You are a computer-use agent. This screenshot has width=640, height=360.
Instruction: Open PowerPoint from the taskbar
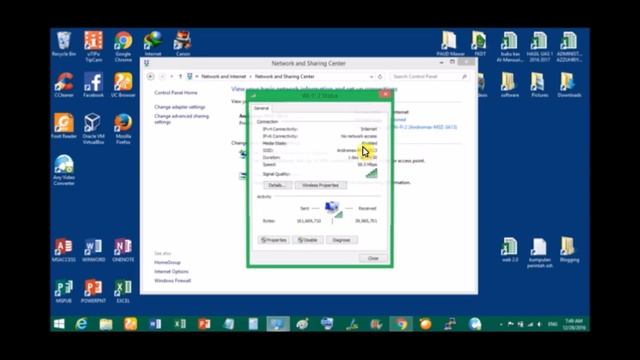tap(204, 324)
